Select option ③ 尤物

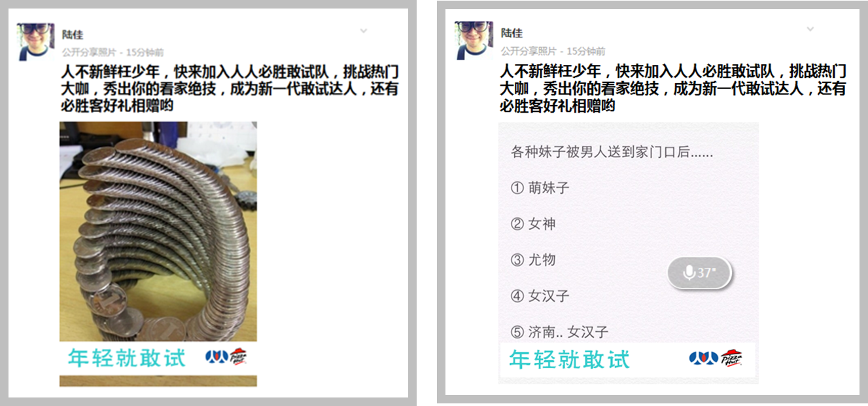click(533, 260)
